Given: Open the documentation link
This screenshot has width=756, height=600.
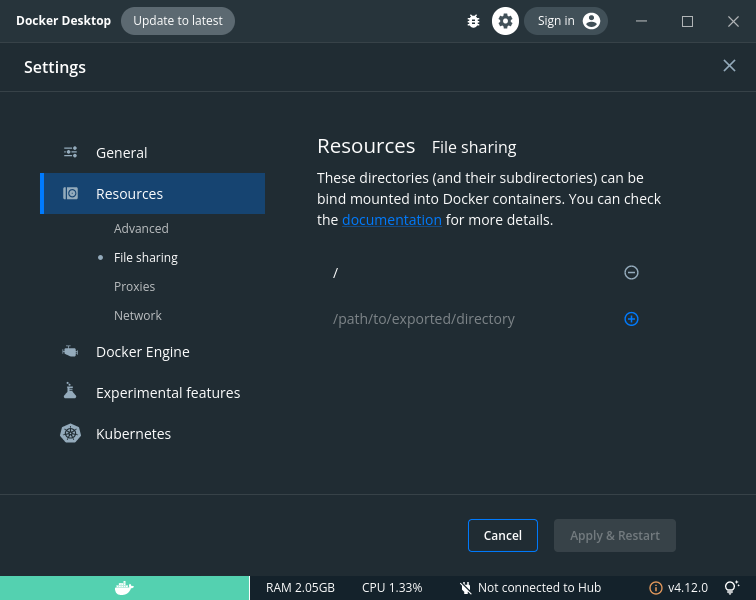Looking at the screenshot, I should click(392, 220).
